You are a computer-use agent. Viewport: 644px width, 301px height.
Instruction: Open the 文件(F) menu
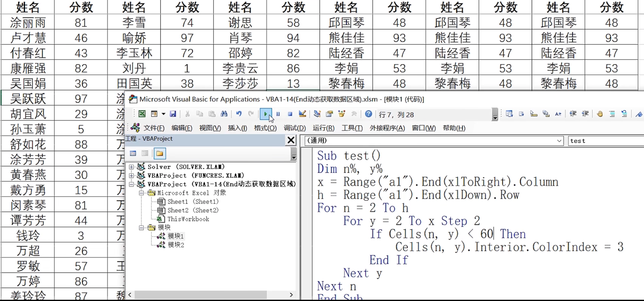pos(154,128)
